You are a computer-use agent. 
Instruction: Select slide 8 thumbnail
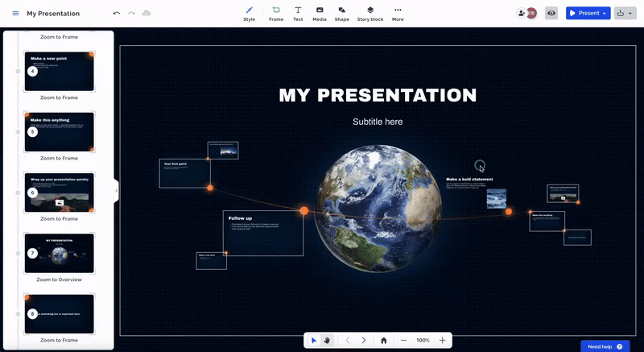(x=59, y=314)
